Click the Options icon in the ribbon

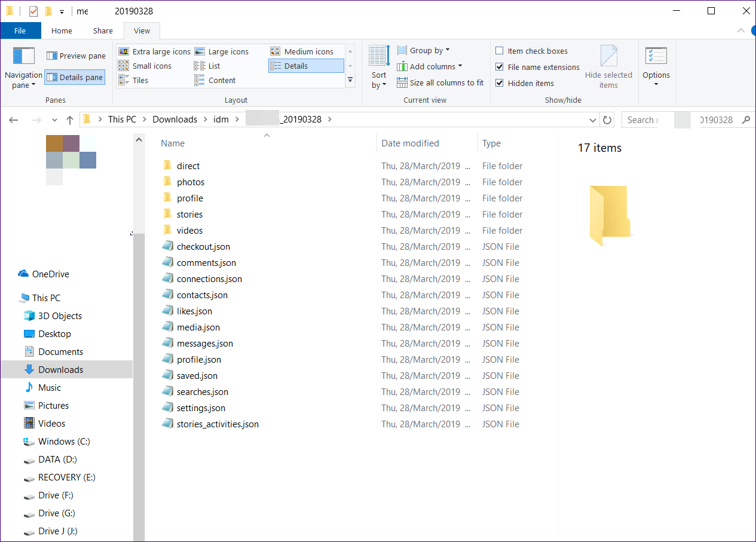pos(656,56)
